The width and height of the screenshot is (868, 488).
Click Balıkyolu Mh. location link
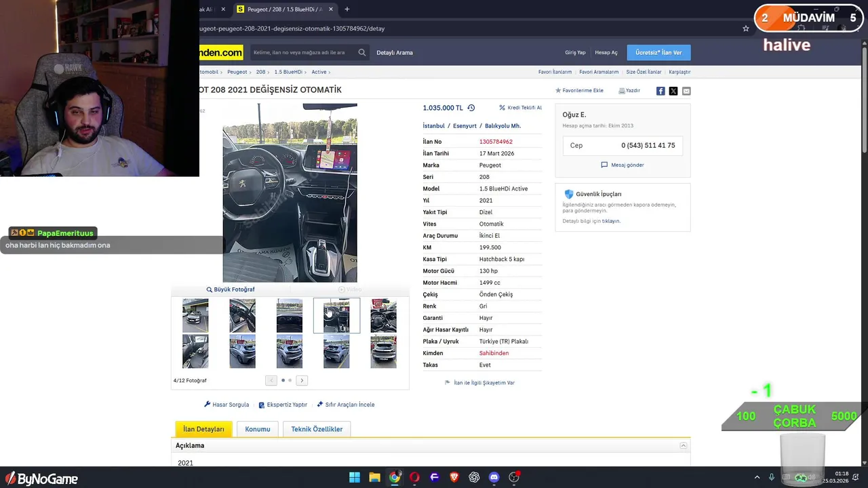click(502, 125)
